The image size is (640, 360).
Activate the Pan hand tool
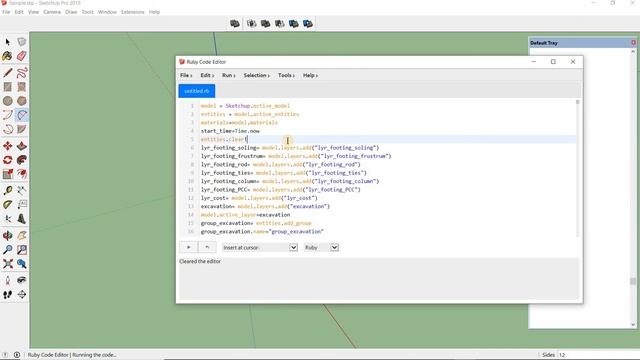tap(22, 236)
